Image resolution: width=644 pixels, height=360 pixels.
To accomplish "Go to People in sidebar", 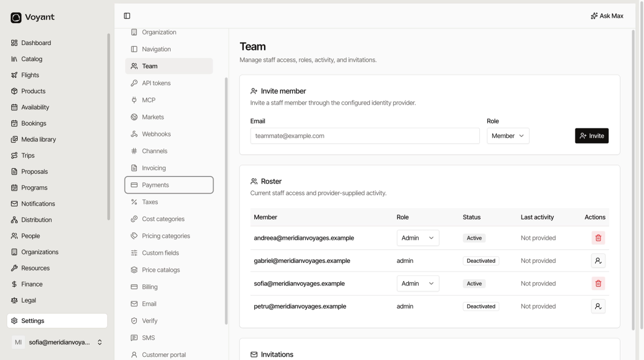I will pyautogui.click(x=57, y=236).
